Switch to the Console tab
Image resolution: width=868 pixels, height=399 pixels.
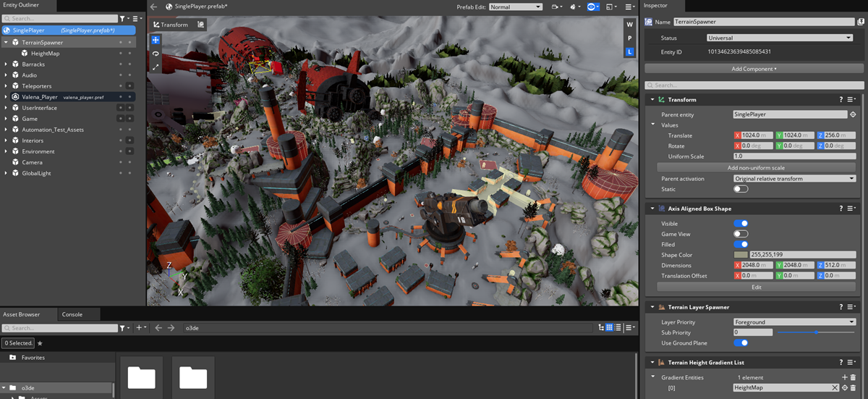(x=72, y=314)
